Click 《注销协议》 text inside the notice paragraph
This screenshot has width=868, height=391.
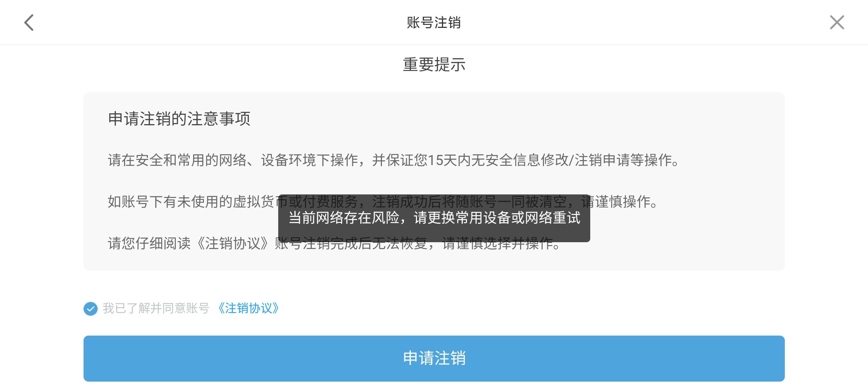click(x=233, y=243)
